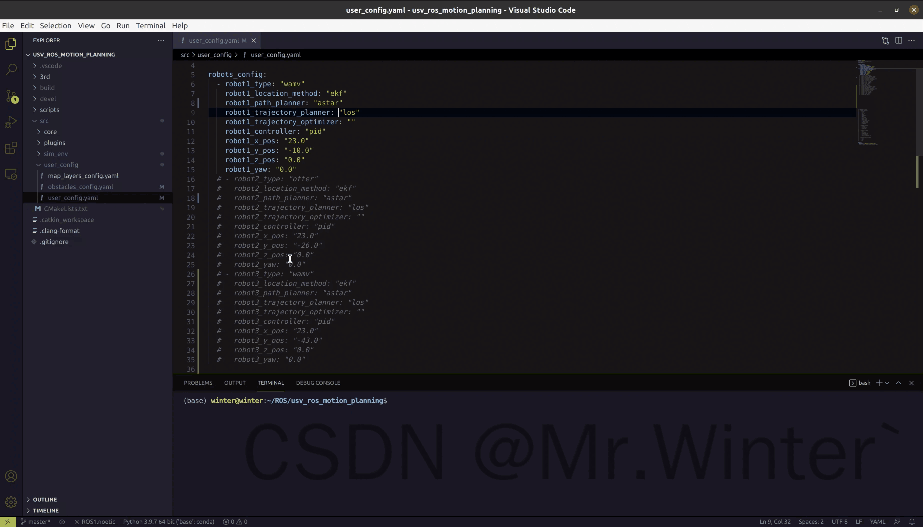
Task: Click the feedback icon in the status bar
Action: [x=897, y=522]
